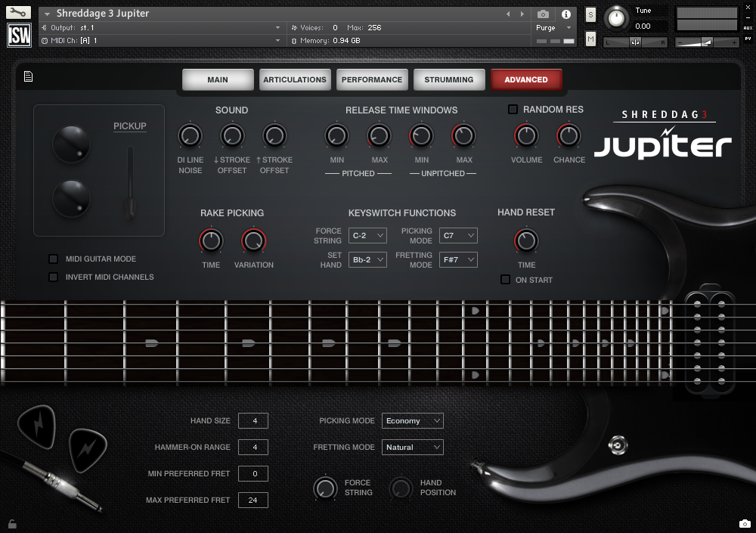Click the Purge button in the header
This screenshot has width=756, height=533.
coord(545,27)
